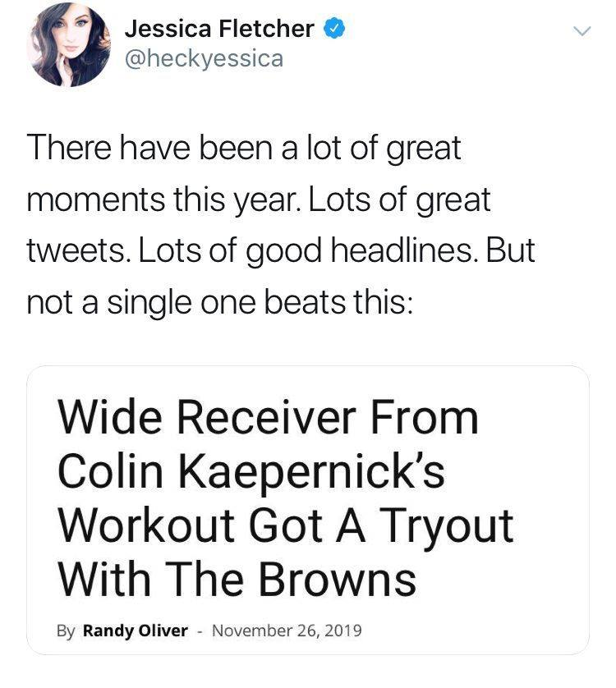Click the "Wide Receiver From" headline line
Screen dimensions: 616x688
coord(268,416)
